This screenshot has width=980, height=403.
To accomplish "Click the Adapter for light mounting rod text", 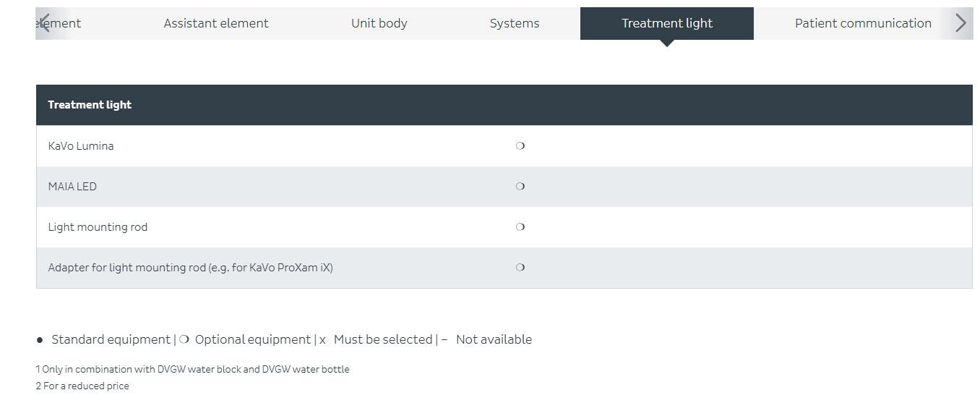I will pos(190,268).
